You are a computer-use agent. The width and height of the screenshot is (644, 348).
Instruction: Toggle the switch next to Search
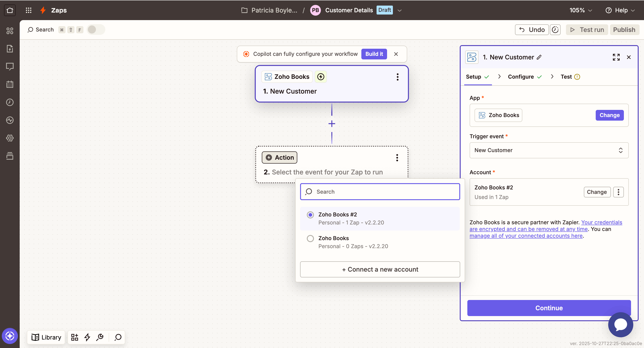click(96, 30)
